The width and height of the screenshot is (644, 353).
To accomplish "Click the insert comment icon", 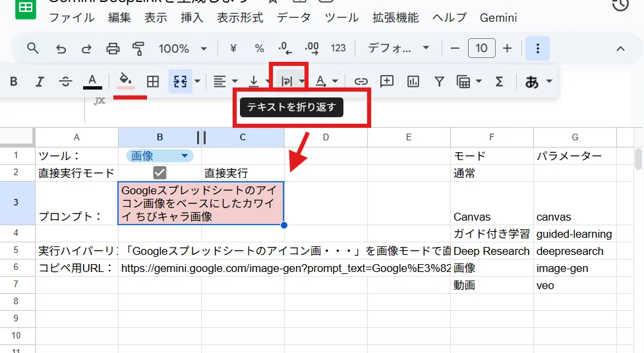I will click(387, 82).
